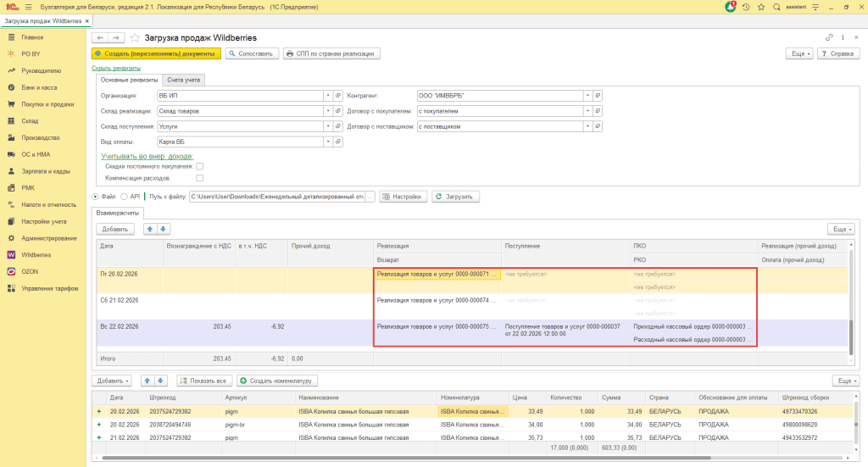Open the OZON section in the sidebar
The height and width of the screenshot is (467, 868).
click(x=30, y=271)
